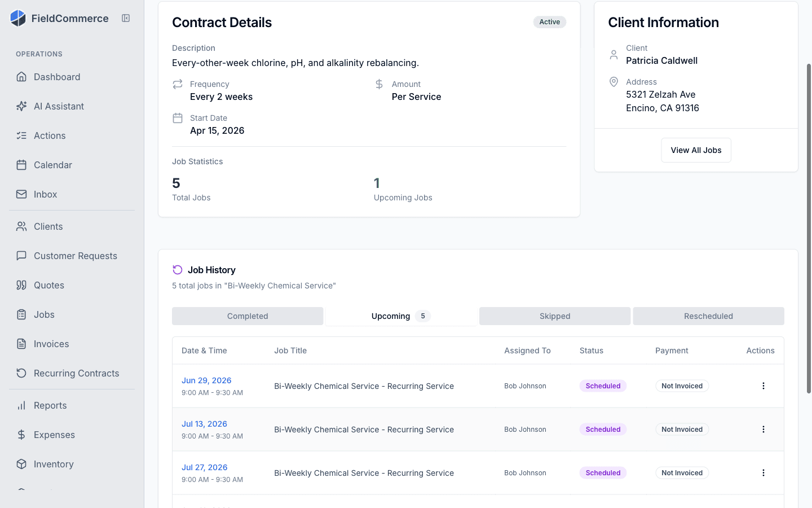Screen dimensions: 812x508
Task: Open actions menu for Jul 27, 2026 job
Action: click(764, 473)
